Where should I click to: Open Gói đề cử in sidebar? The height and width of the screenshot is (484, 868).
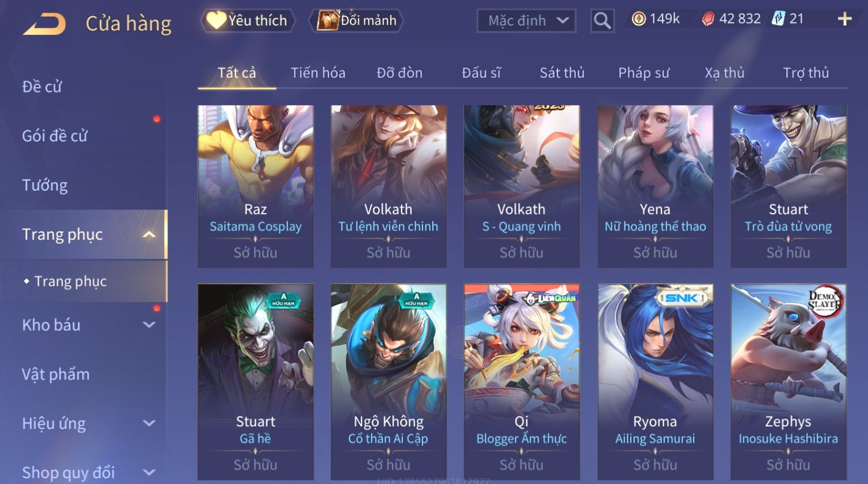point(55,136)
